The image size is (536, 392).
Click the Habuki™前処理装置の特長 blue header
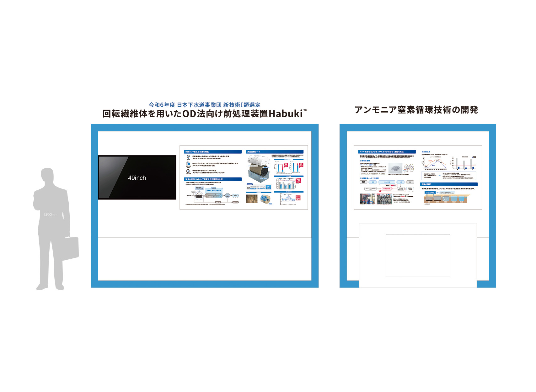pyautogui.click(x=212, y=152)
